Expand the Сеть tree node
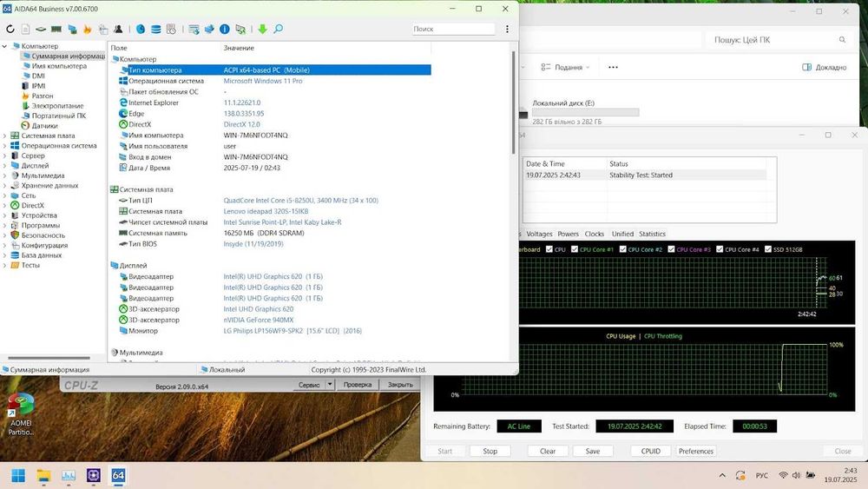The image size is (868, 489). (5, 195)
